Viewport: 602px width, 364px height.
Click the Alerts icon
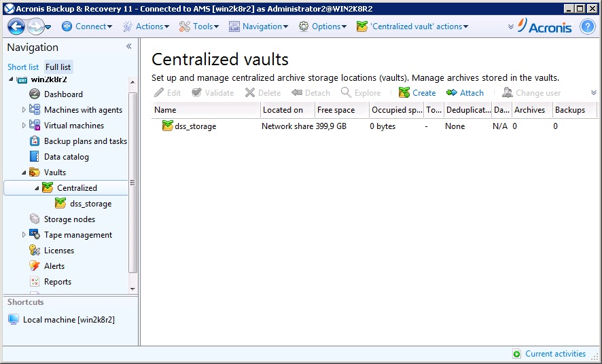point(35,266)
